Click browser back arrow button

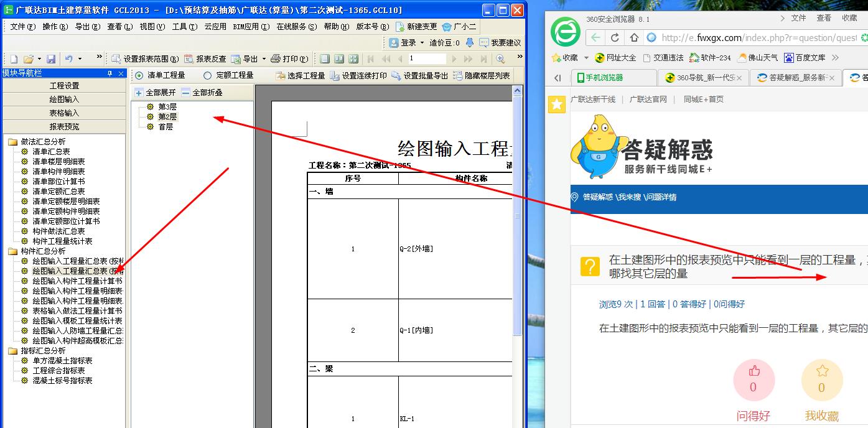pyautogui.click(x=595, y=37)
